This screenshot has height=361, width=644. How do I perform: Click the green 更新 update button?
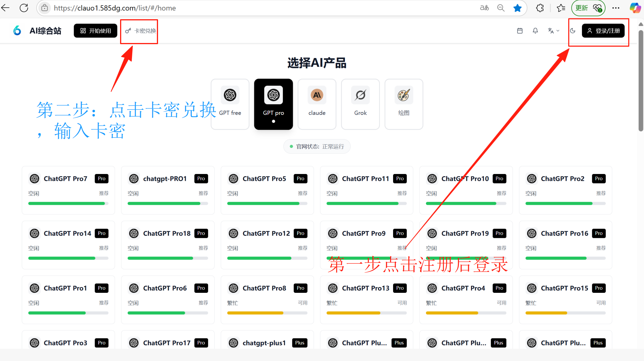pos(588,8)
